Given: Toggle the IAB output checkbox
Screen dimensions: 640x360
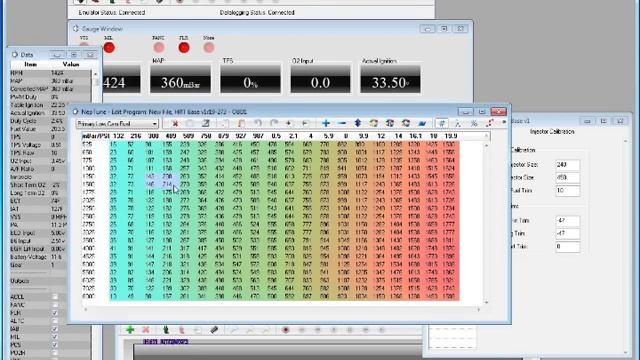Looking at the screenshot, I should pos(55,329).
